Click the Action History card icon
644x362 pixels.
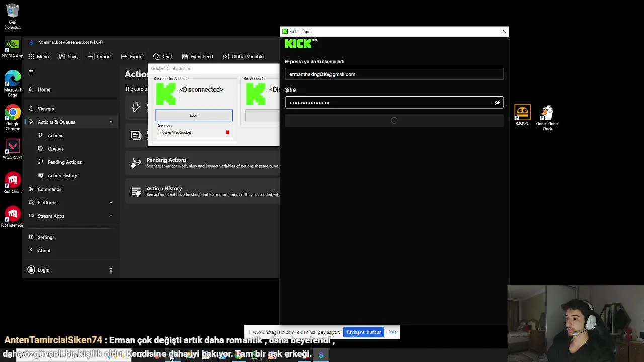136,192
